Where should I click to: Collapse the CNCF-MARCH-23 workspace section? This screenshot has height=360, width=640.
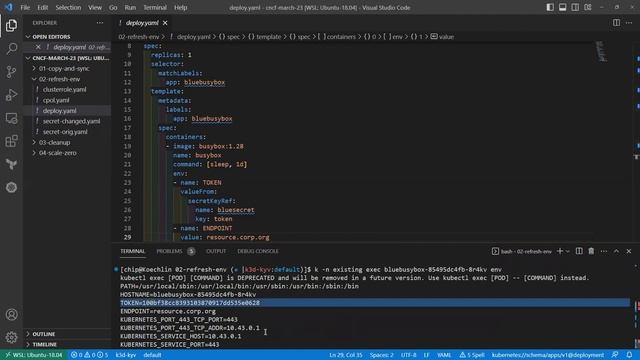67,58
